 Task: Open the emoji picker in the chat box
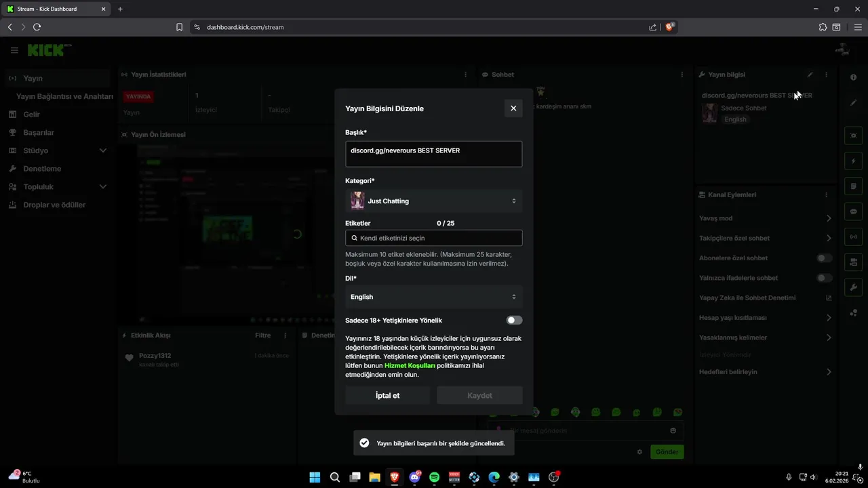[673, 430]
